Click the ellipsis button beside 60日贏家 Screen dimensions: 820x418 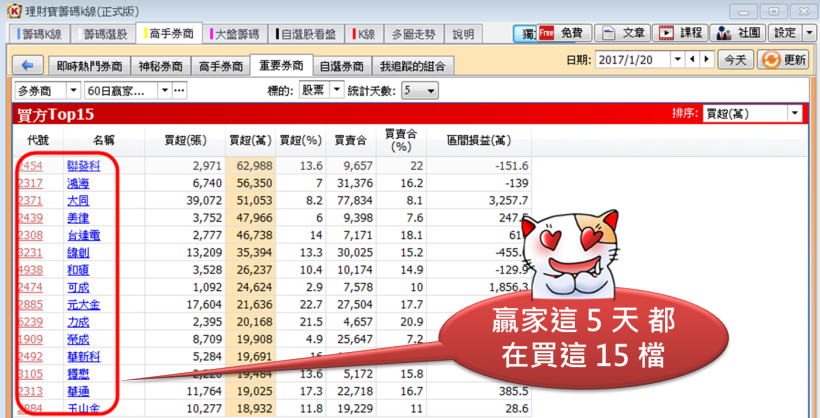tap(179, 91)
